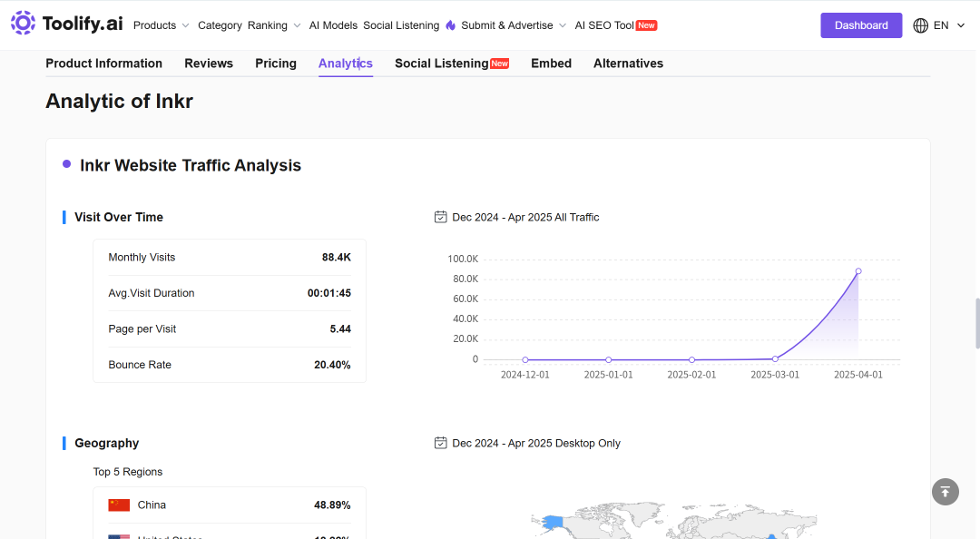Switch to the Pricing tab
Screen dimensions: 980x539
(x=276, y=64)
